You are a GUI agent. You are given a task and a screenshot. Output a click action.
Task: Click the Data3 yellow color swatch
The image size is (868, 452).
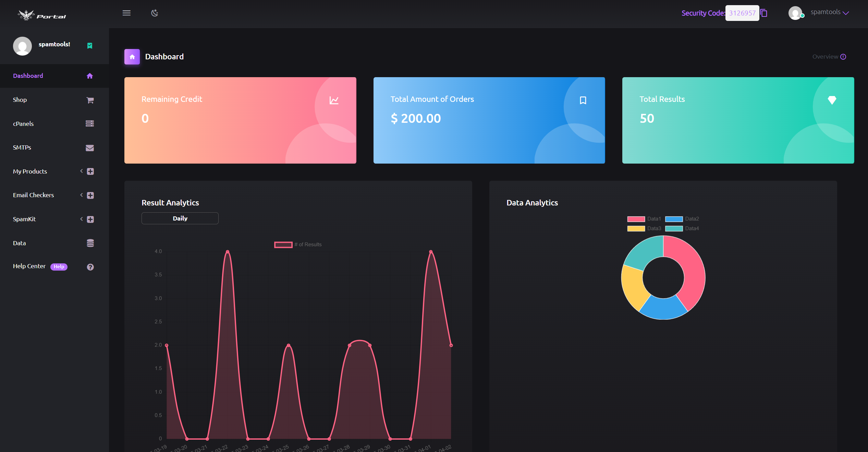point(635,228)
